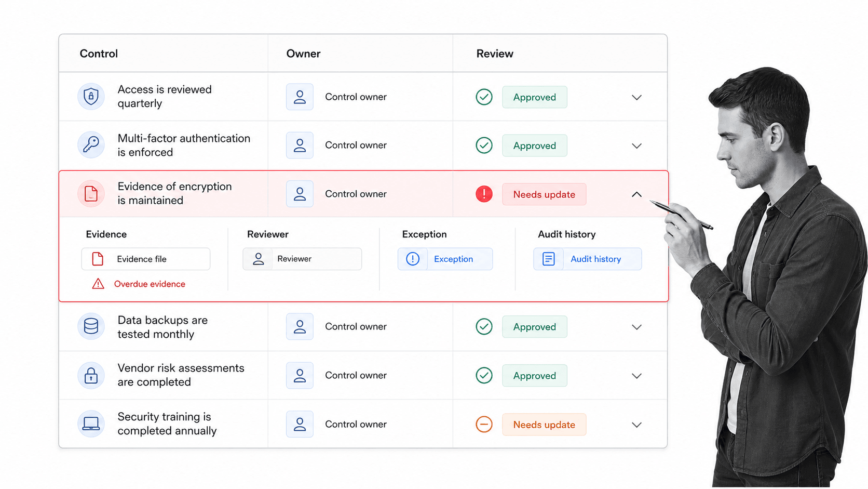Open the Exception link in the expanded panel

point(445,259)
